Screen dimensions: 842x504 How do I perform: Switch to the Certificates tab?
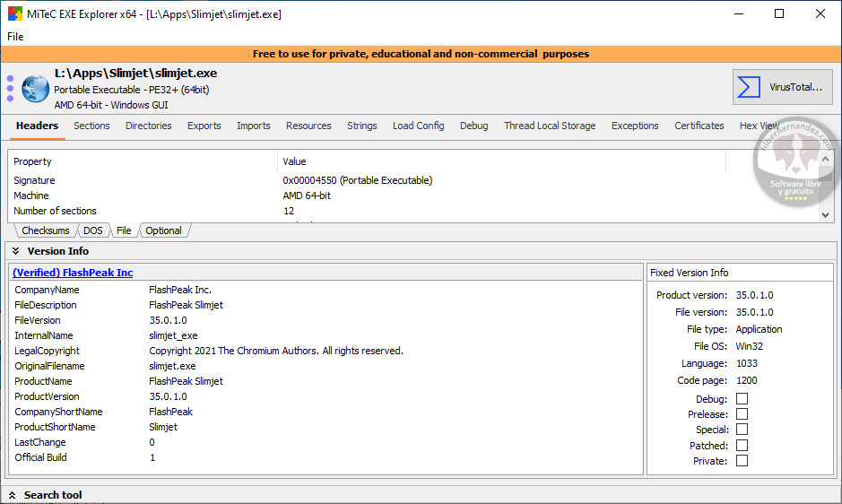pyautogui.click(x=699, y=126)
